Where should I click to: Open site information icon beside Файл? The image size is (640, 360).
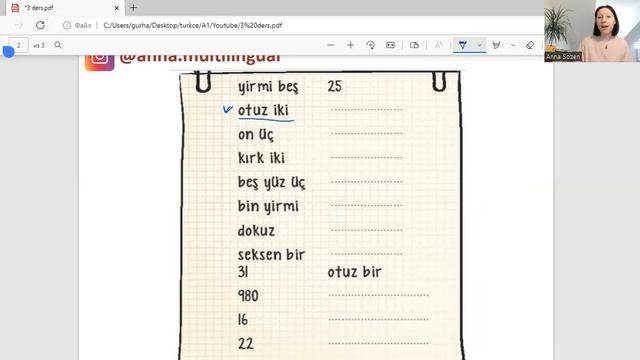point(67,25)
